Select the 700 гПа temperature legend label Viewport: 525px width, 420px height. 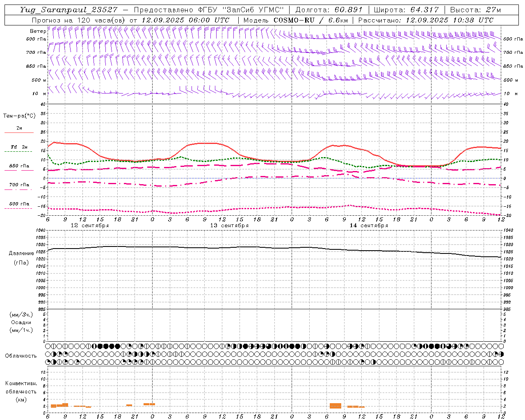(19, 185)
